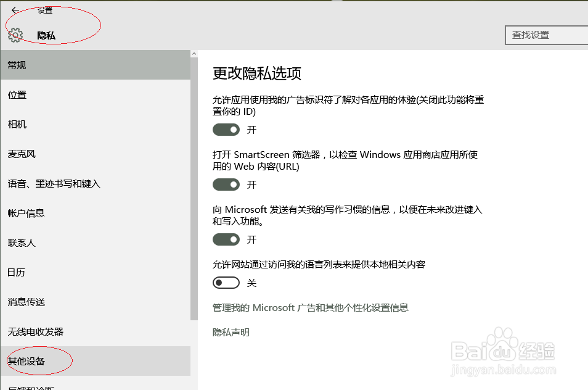Go back using the arrow icon
The image size is (588, 390).
15,10
